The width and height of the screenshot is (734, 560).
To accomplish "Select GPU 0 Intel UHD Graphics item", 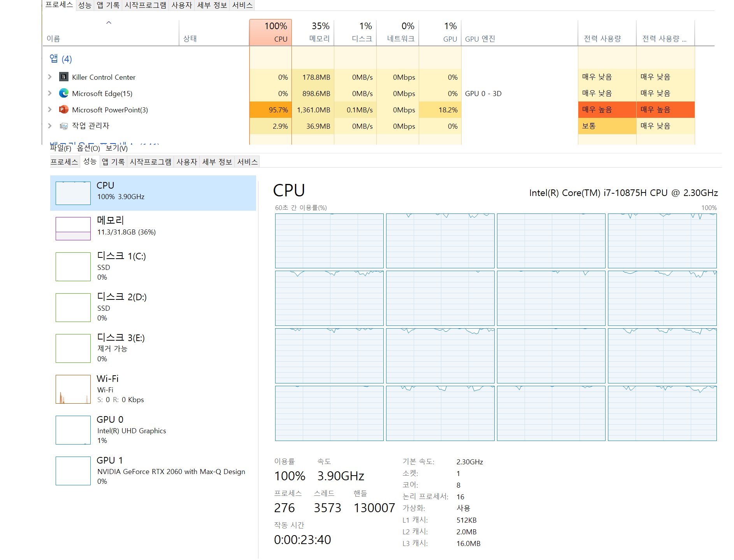I will pos(153,430).
